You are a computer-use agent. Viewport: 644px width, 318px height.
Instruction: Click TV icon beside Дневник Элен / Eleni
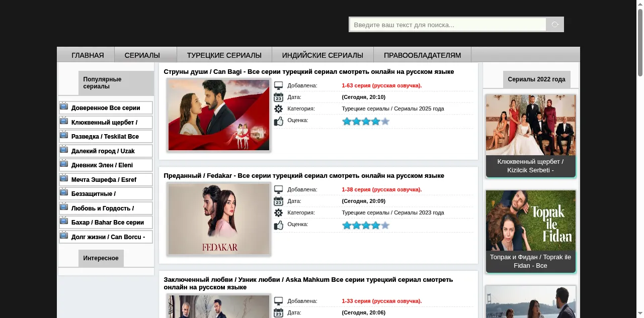64,163
